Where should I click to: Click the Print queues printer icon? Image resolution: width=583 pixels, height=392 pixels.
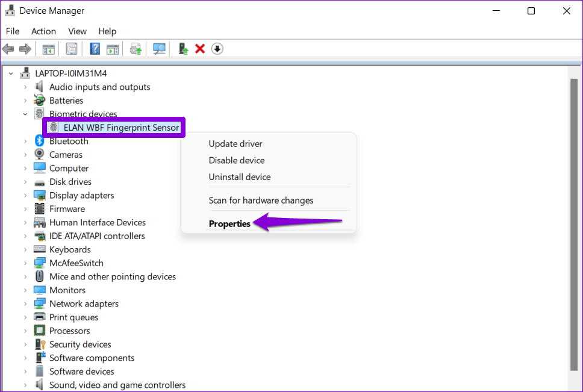pos(39,317)
